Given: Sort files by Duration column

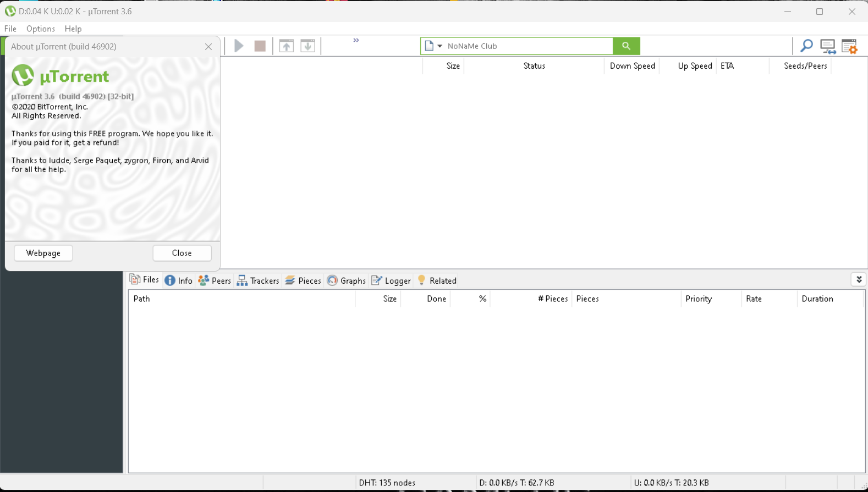Looking at the screenshot, I should click(831, 299).
